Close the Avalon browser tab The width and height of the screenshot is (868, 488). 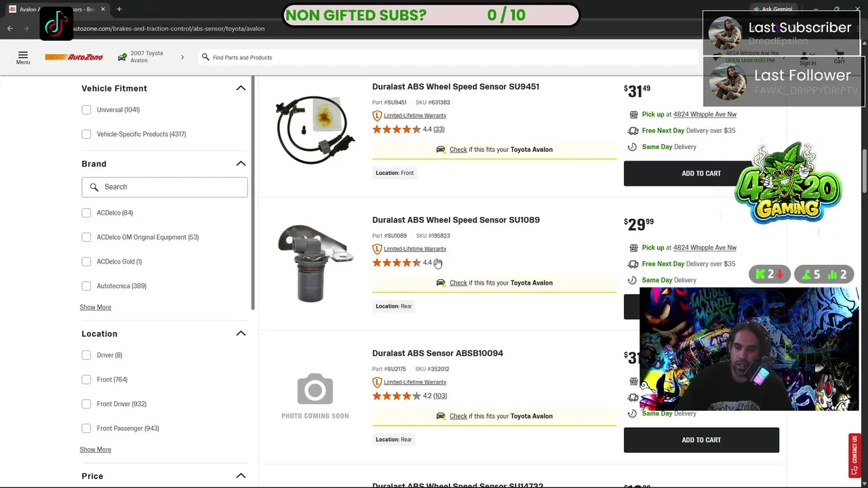(x=103, y=9)
